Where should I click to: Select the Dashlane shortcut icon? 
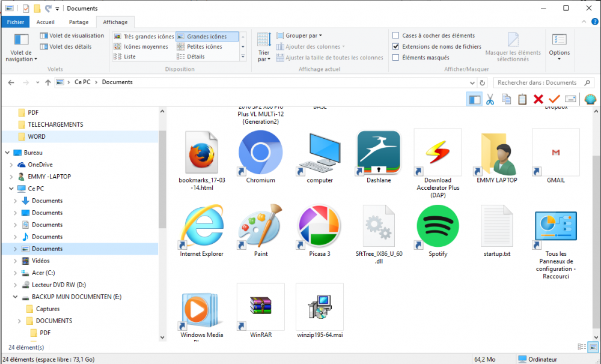tap(379, 153)
